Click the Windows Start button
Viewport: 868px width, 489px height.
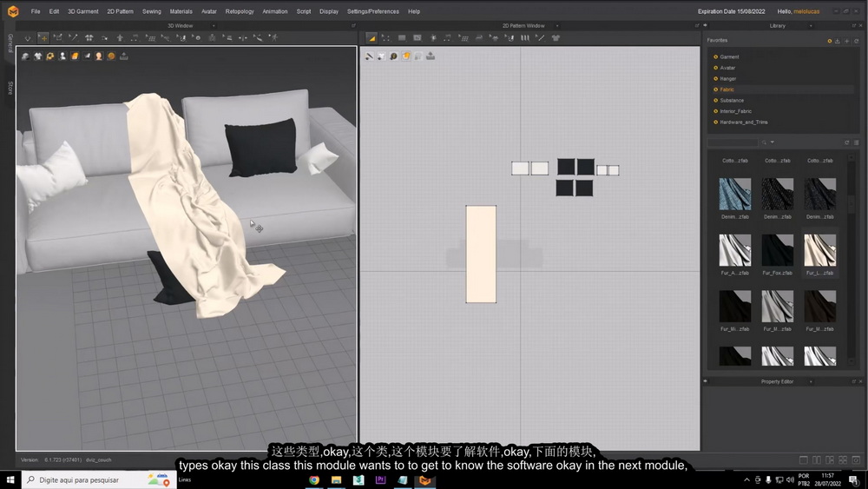click(x=10, y=479)
